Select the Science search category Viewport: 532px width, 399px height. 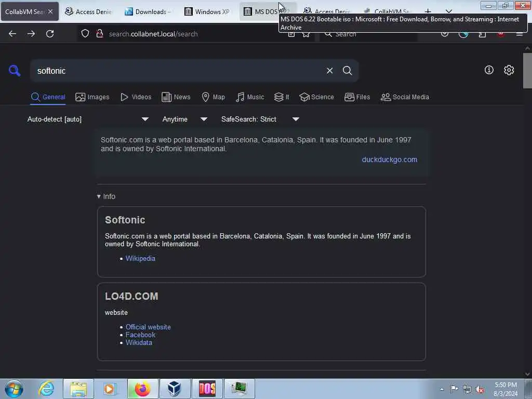[316, 97]
